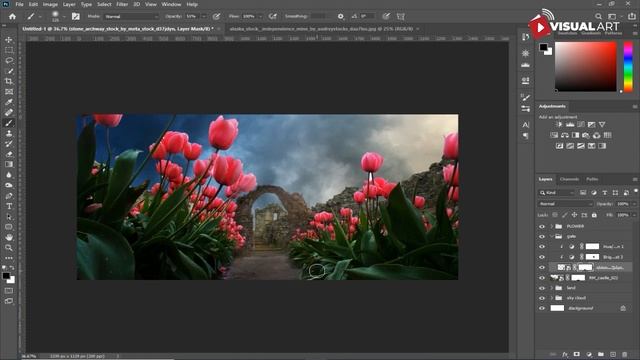Select the Eraser tool
Image resolution: width=640 pixels, height=360 pixels.
(9, 154)
